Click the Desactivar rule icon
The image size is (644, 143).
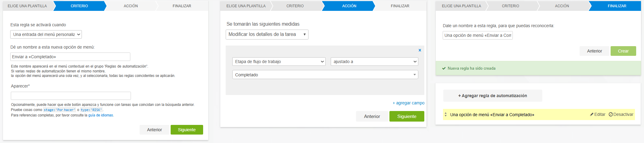point(611,115)
